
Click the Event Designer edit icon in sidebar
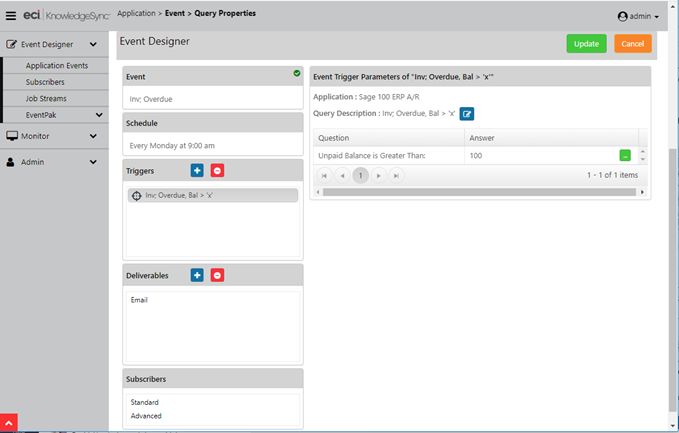coord(11,44)
